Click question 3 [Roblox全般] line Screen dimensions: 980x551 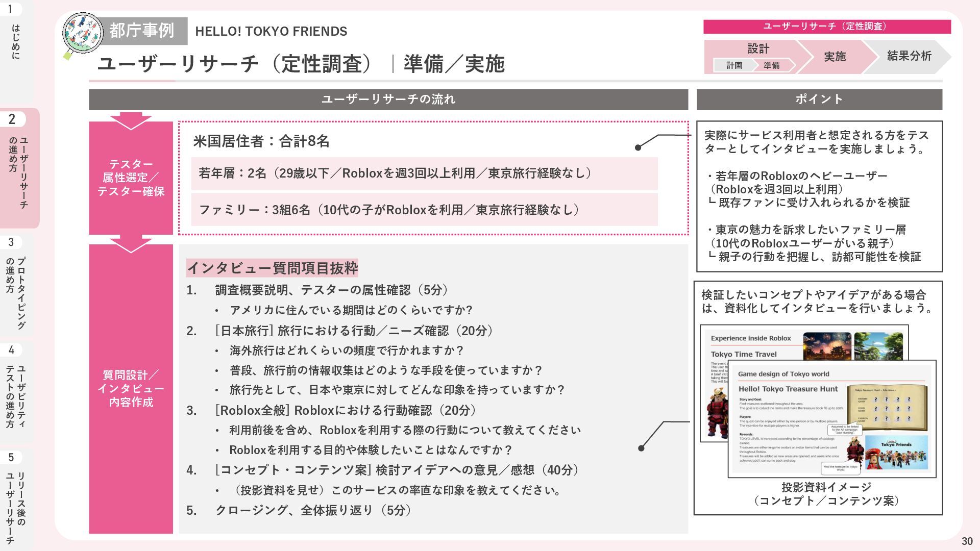click(x=332, y=411)
